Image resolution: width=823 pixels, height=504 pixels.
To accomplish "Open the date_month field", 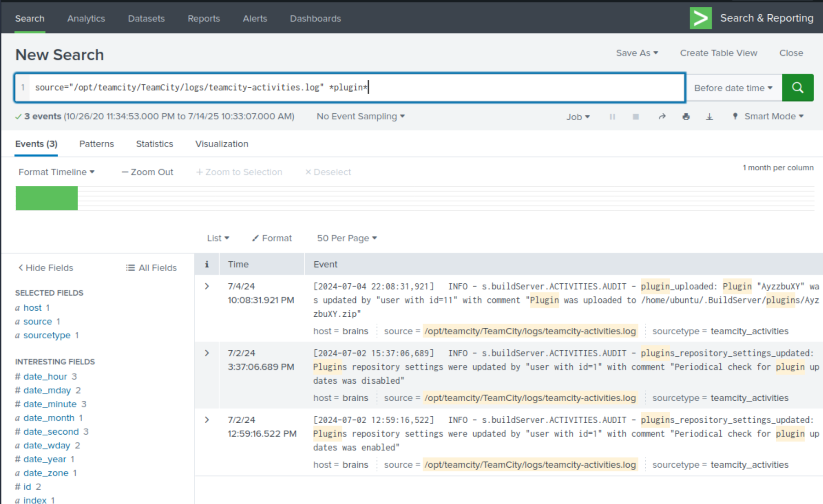I will tap(49, 418).
